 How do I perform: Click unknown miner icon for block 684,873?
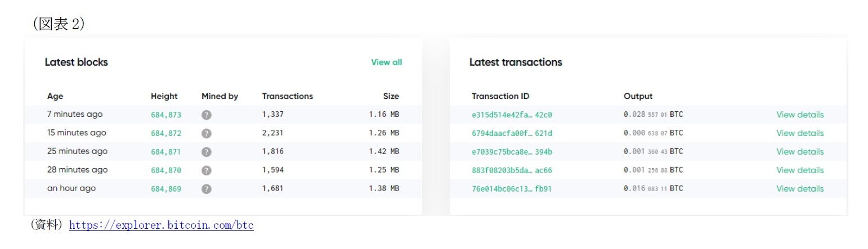[207, 115]
